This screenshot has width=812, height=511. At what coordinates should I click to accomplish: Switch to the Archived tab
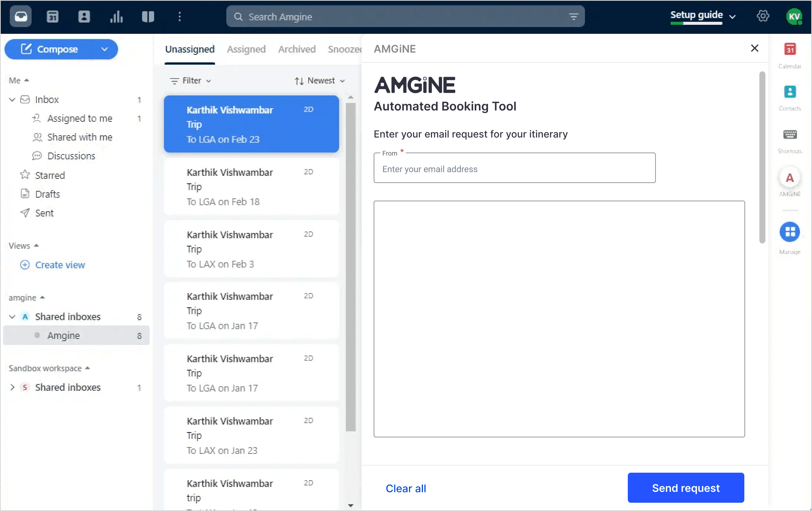coord(297,49)
